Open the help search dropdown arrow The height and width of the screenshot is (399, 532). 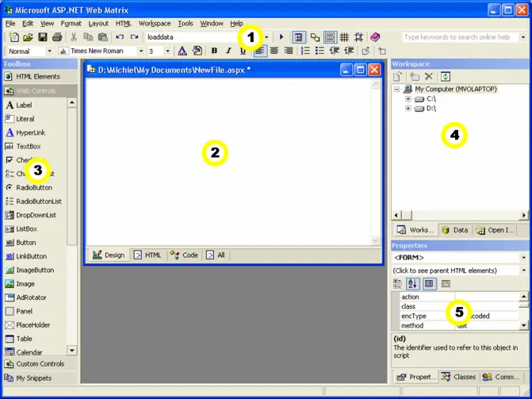tap(522, 37)
